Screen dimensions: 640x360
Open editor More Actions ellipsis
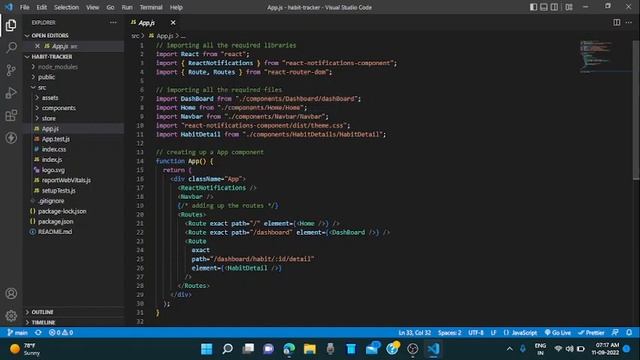click(x=629, y=22)
